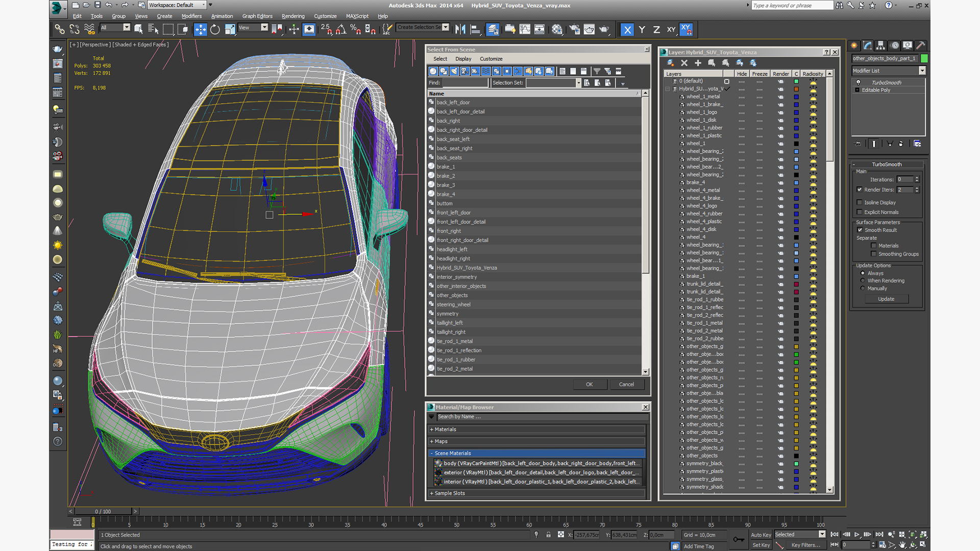Open the Manage Layers toolbar icon
Viewport: 980px width, 551px height.
[493, 30]
